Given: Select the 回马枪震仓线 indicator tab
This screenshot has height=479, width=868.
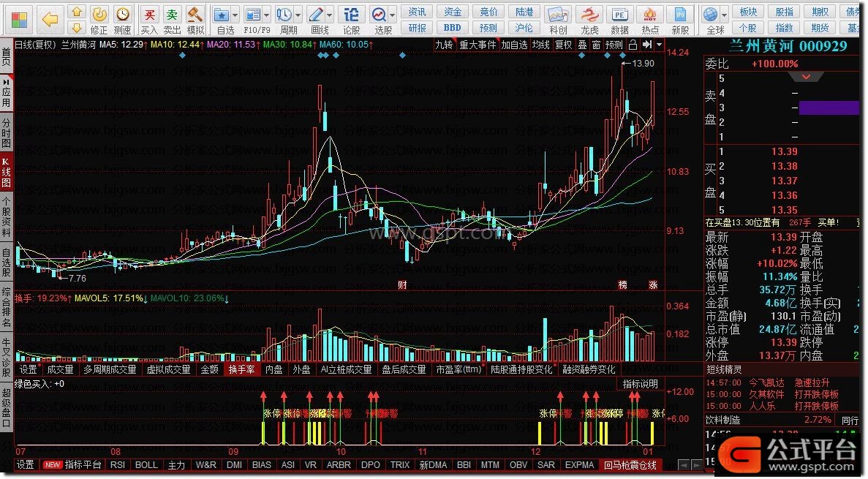Looking at the screenshot, I should pos(630,465).
